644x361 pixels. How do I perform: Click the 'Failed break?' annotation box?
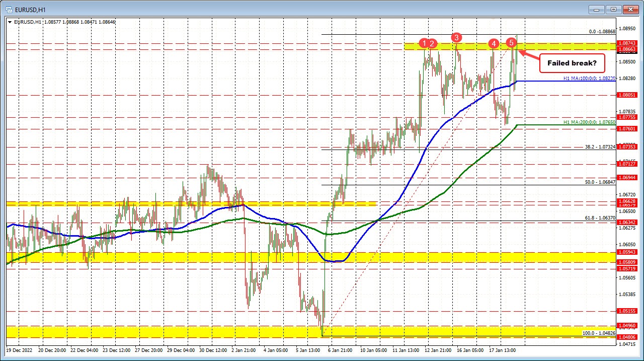tap(572, 63)
